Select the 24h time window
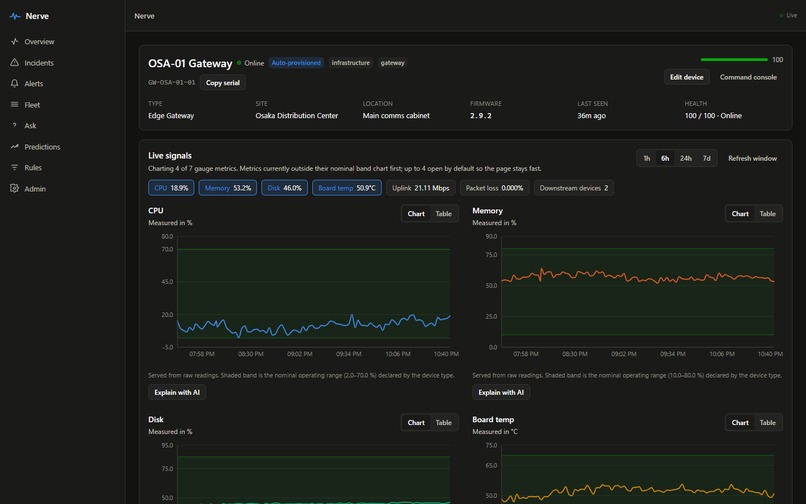This screenshot has height=504, width=806. [685, 158]
